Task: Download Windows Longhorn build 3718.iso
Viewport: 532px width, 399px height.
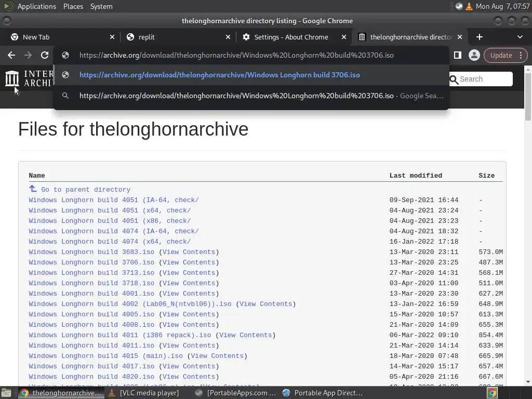Action: coord(91,283)
